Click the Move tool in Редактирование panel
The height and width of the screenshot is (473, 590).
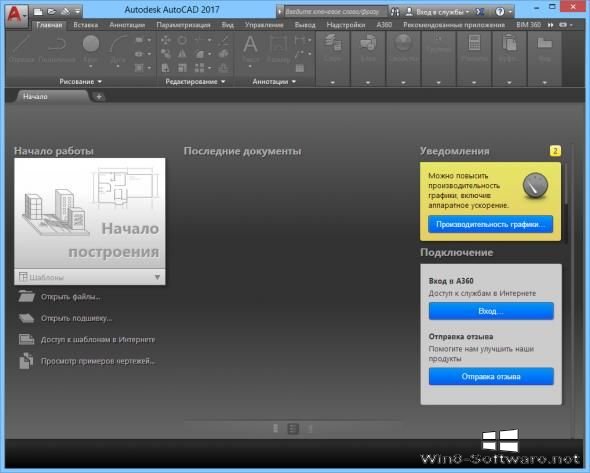(166, 40)
